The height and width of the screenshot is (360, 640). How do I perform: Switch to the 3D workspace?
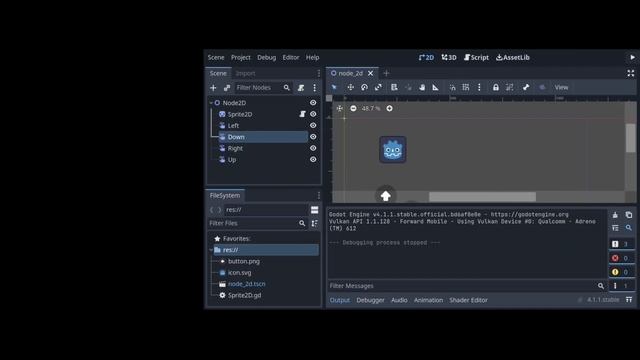coord(449,58)
